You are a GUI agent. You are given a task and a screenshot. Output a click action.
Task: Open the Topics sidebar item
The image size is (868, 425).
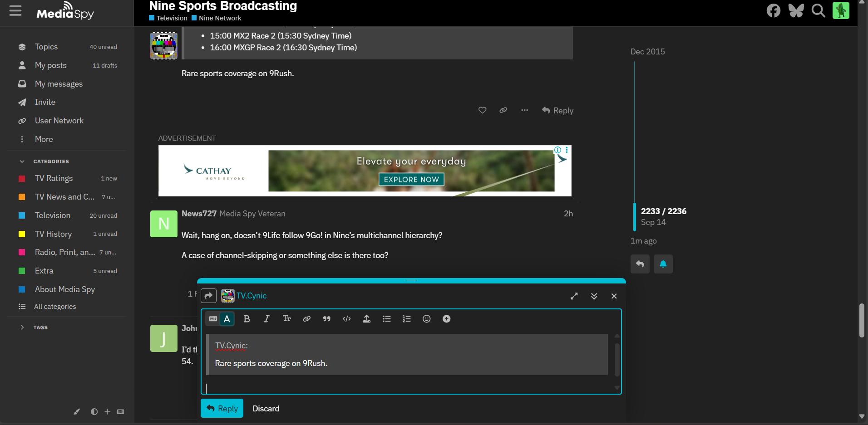click(46, 47)
